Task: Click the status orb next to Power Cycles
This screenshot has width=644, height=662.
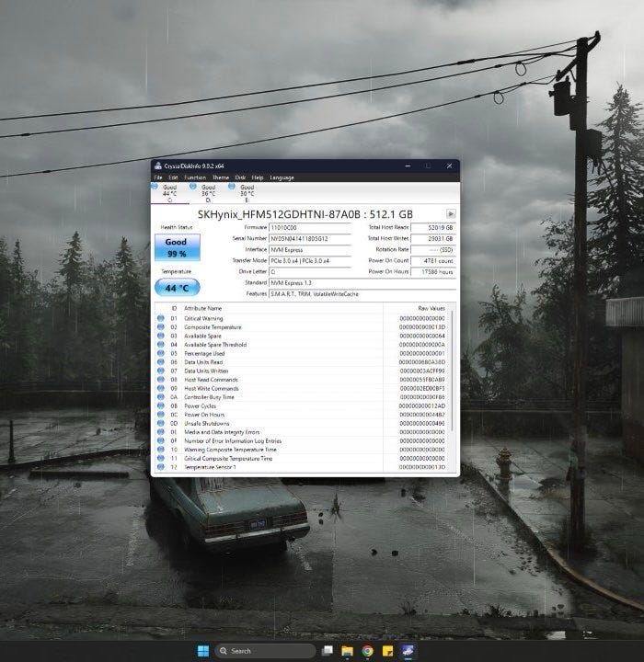Action: tap(161, 405)
